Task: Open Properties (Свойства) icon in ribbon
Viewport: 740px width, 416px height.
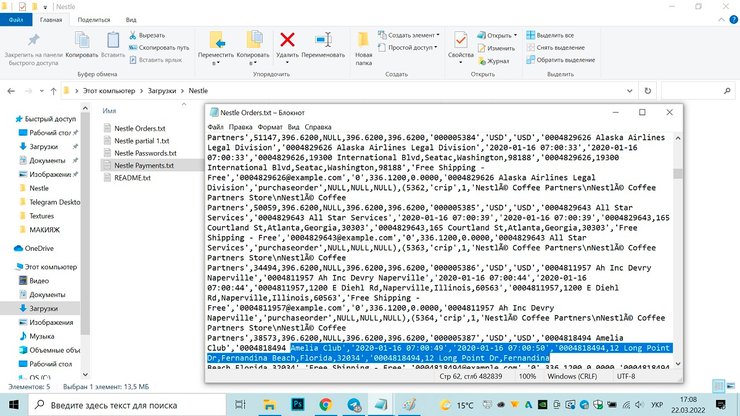Action: coord(461,42)
